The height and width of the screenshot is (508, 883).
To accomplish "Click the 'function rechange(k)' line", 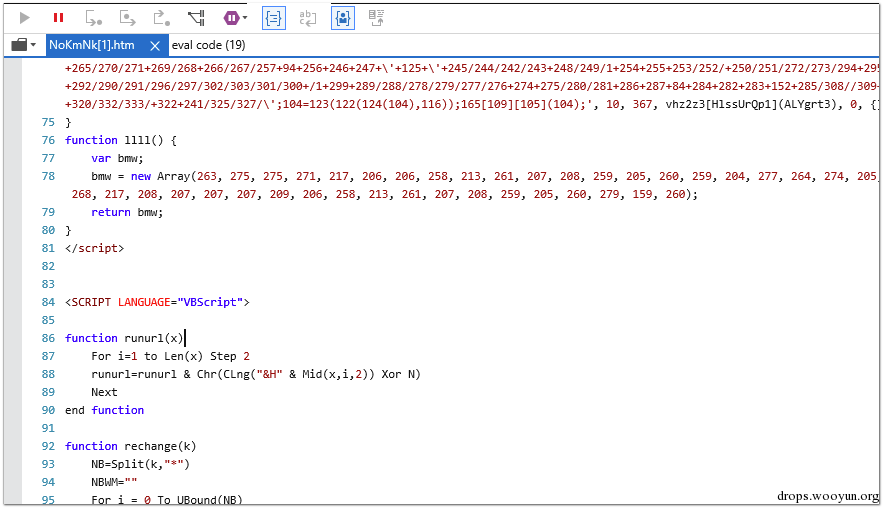I will pos(131,446).
